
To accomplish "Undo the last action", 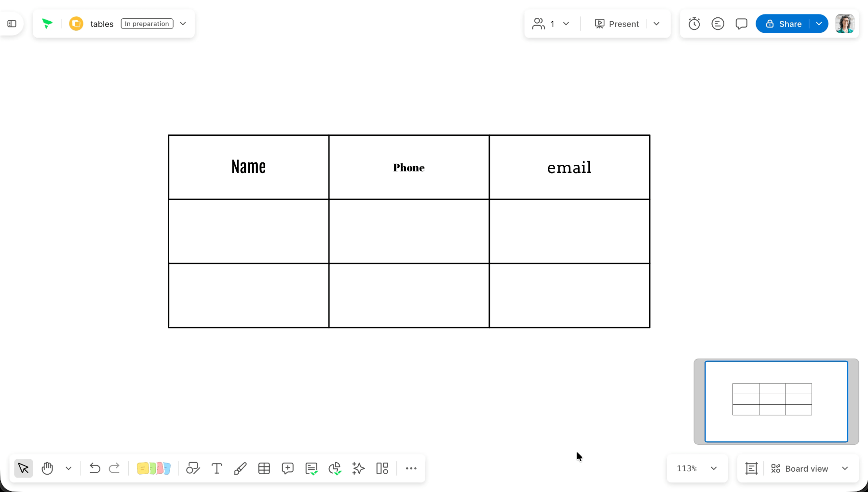I will (x=95, y=468).
